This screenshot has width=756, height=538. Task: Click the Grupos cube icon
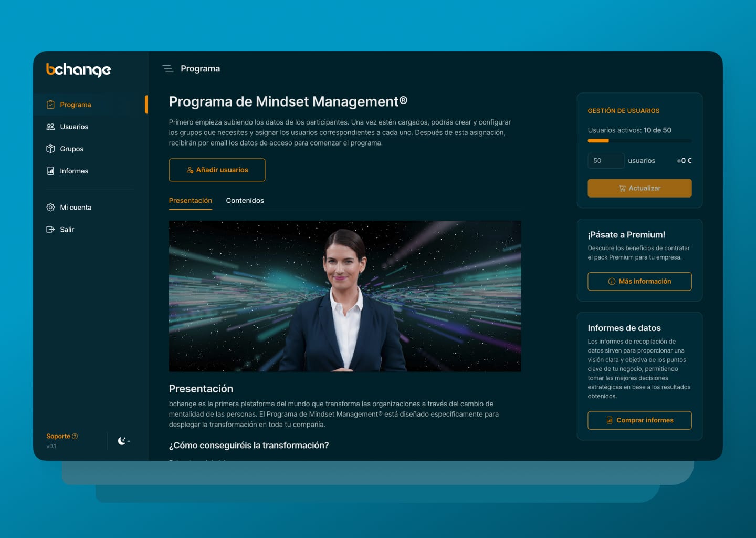point(50,149)
